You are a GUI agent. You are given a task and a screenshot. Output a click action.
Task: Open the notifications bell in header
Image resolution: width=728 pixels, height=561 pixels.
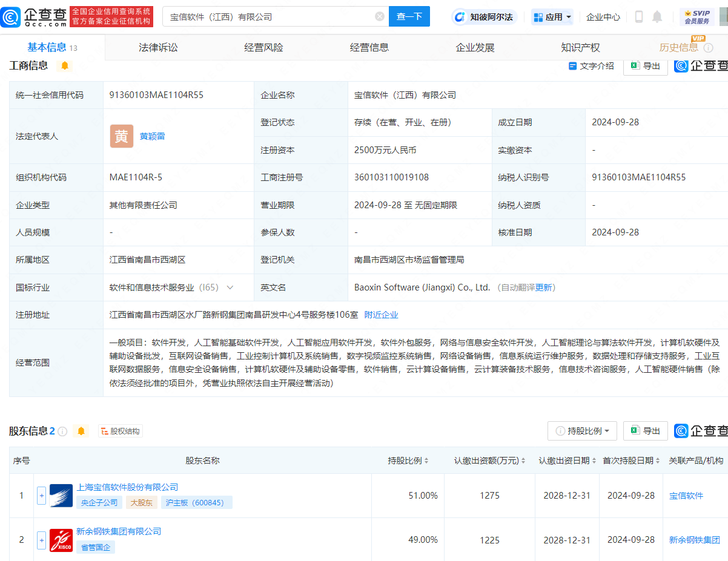coord(657,17)
